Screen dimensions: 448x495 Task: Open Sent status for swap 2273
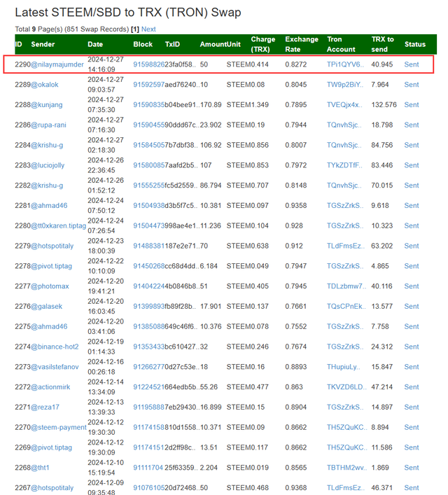tap(412, 367)
